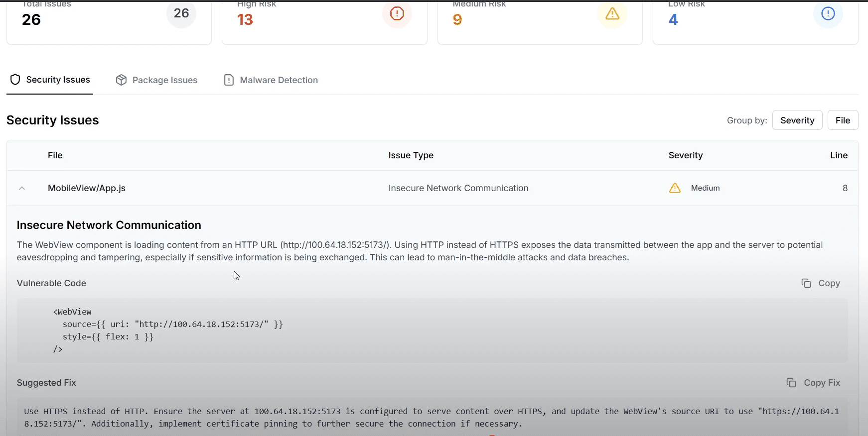Click the WebView source uri code line
Screen dimensions: 868x436
(x=172, y=324)
